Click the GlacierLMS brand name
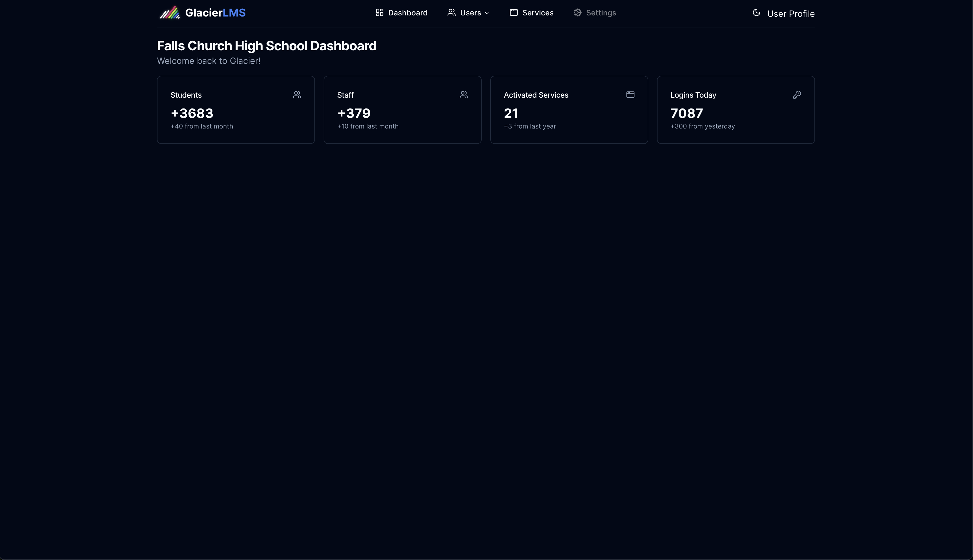This screenshot has height=560, width=973. click(215, 13)
